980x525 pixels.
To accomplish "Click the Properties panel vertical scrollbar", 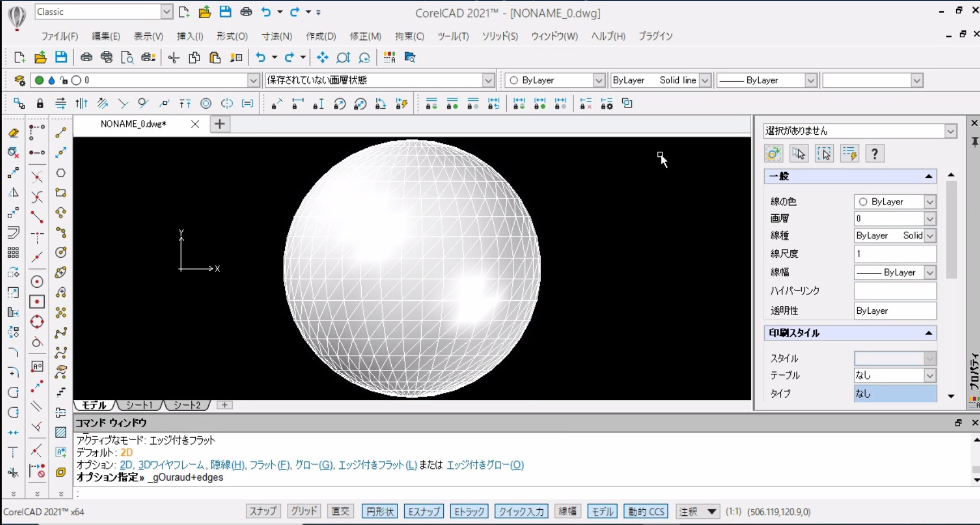I will (951, 229).
